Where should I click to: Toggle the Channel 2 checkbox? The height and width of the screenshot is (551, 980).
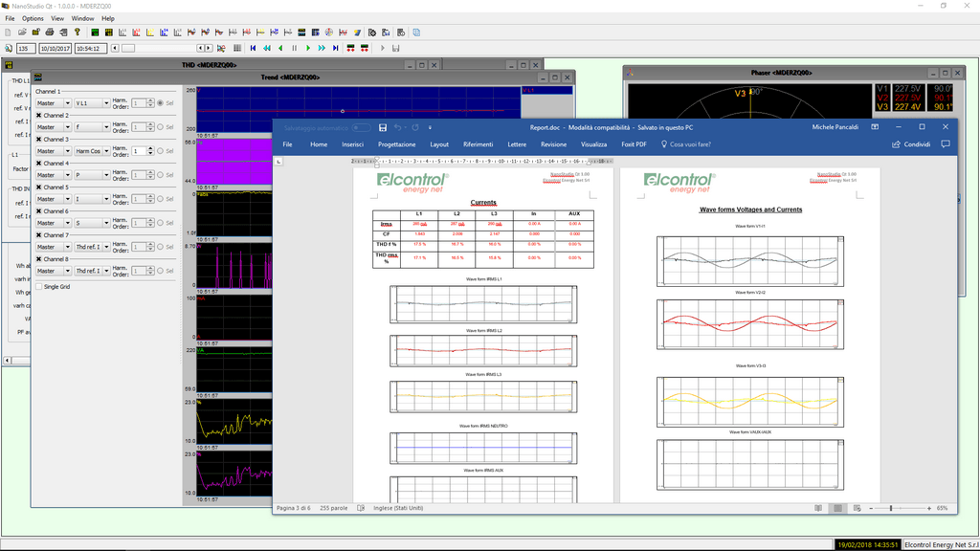pos(39,115)
